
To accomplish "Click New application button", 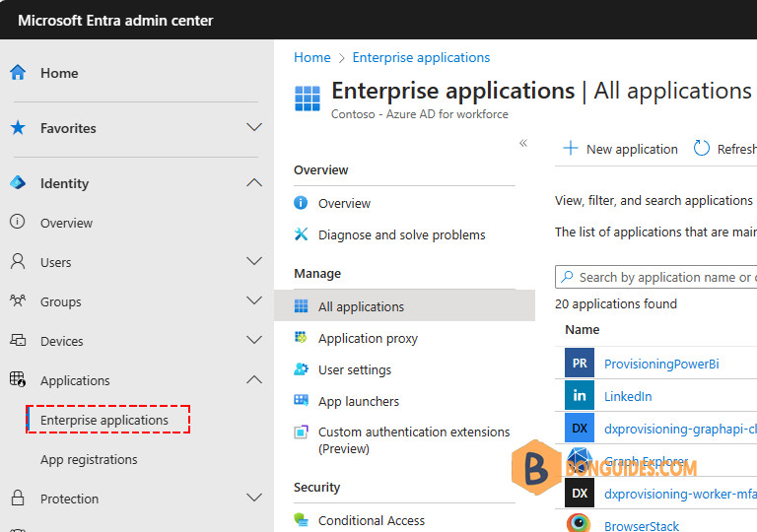I will (620, 149).
